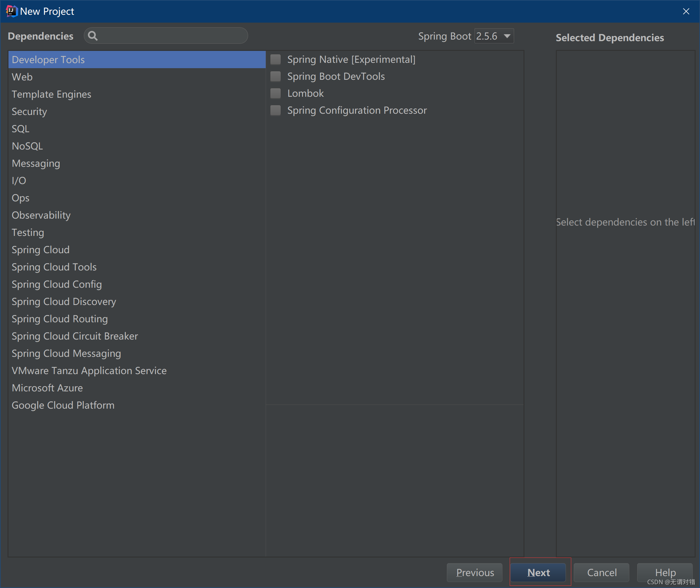Image resolution: width=700 pixels, height=588 pixels.
Task: Select Spring Cloud Messaging category
Action: coord(137,353)
